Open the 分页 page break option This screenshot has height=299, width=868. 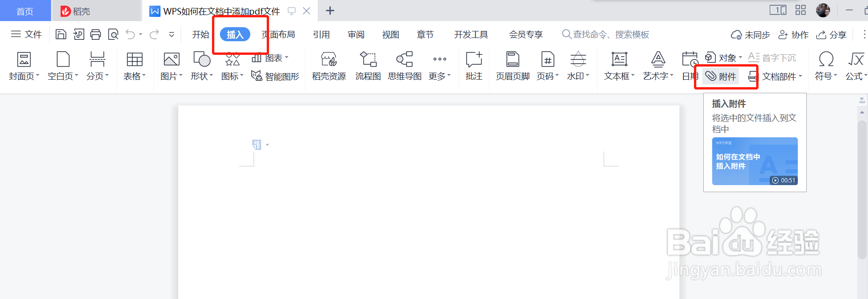(97, 66)
